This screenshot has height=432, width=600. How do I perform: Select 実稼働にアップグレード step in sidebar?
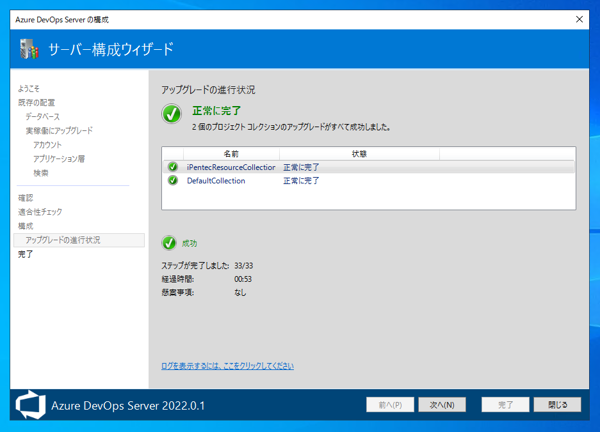59,130
